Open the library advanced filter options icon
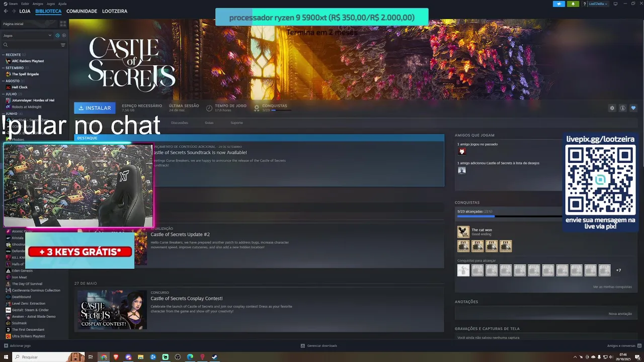The height and width of the screenshot is (362, 644). coord(63,45)
